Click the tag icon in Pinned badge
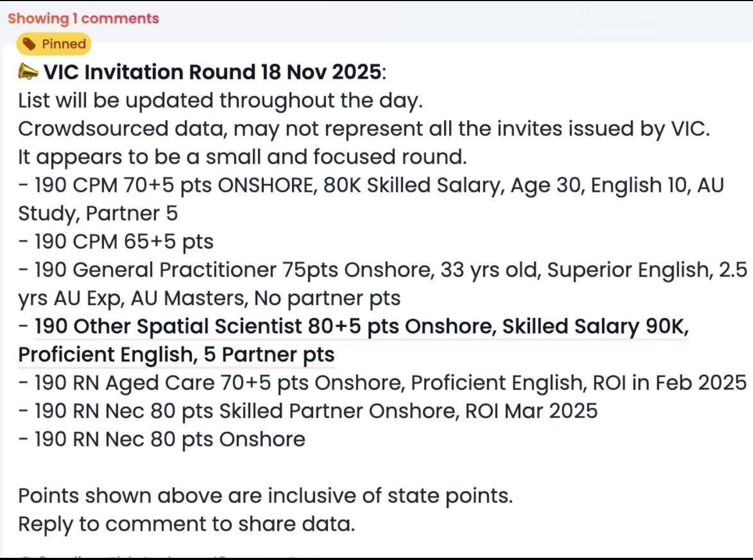The image size is (753, 560). pos(29,44)
